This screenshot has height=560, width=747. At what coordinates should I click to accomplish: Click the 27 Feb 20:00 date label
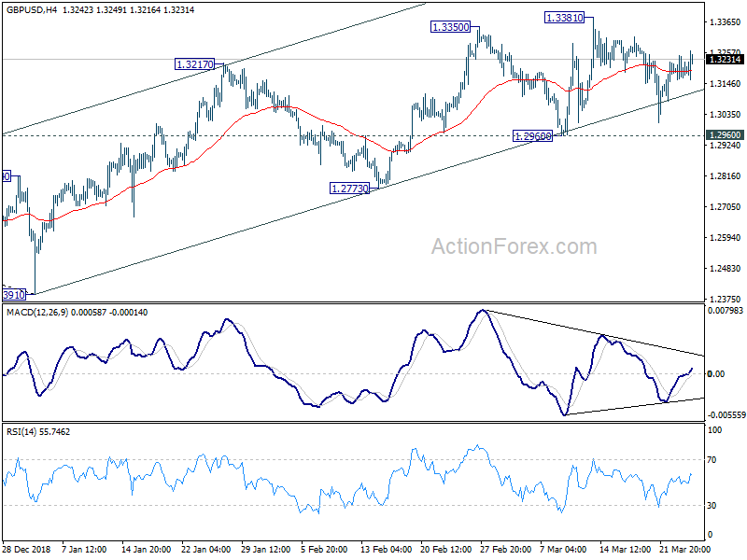pos(506,549)
